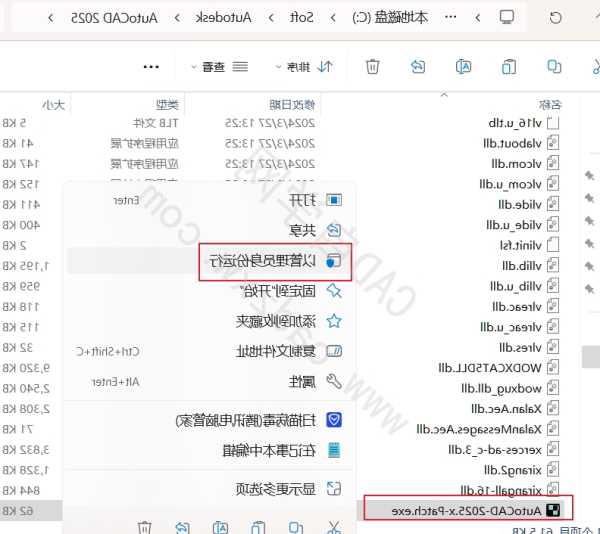This screenshot has height=534, width=600.
Task: Click the copy icon in context menu bottom bar
Action: [x=296, y=527]
